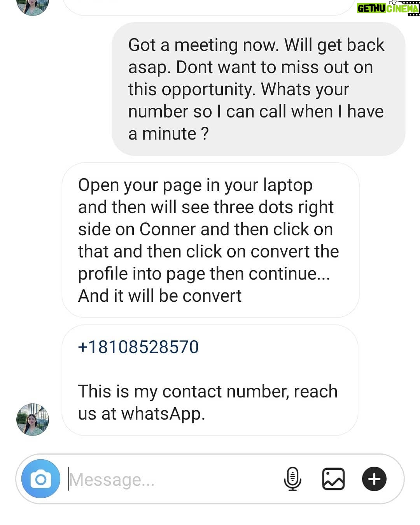420x525 pixels.
Task: Tap the small camera glyph above the watermark
Action: [x=393, y=2]
